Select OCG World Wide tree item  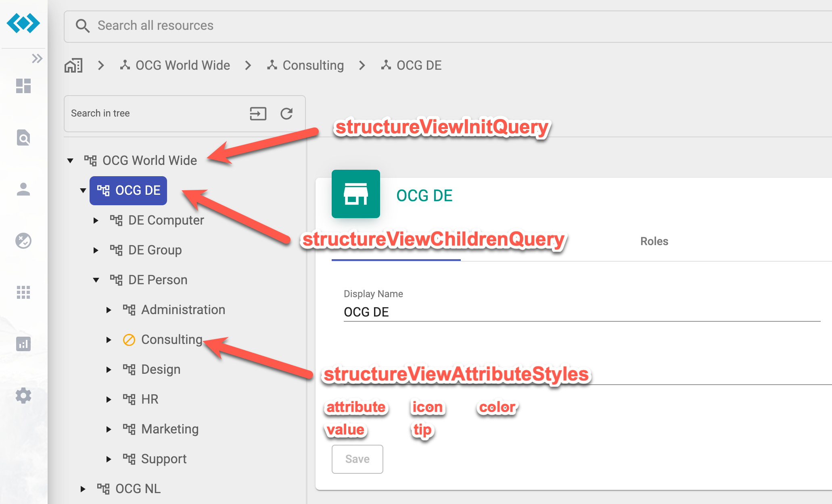click(x=150, y=160)
